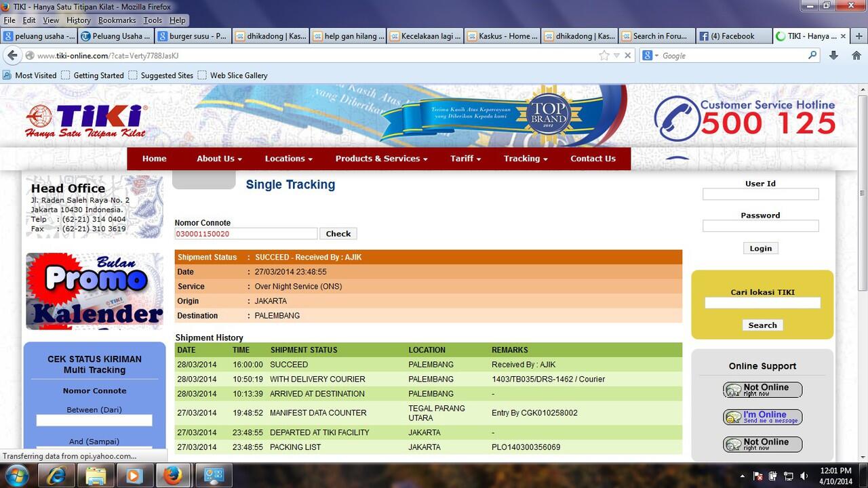
Task: Click the TIKI logo
Action: pyautogui.click(x=87, y=121)
